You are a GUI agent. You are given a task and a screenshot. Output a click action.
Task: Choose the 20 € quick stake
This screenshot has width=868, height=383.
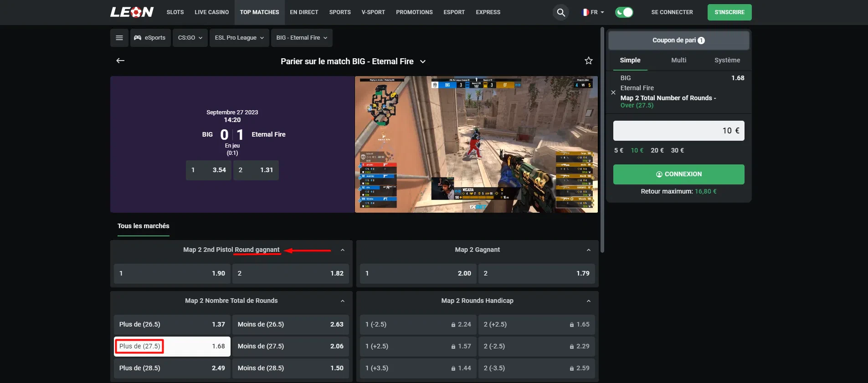pos(657,150)
